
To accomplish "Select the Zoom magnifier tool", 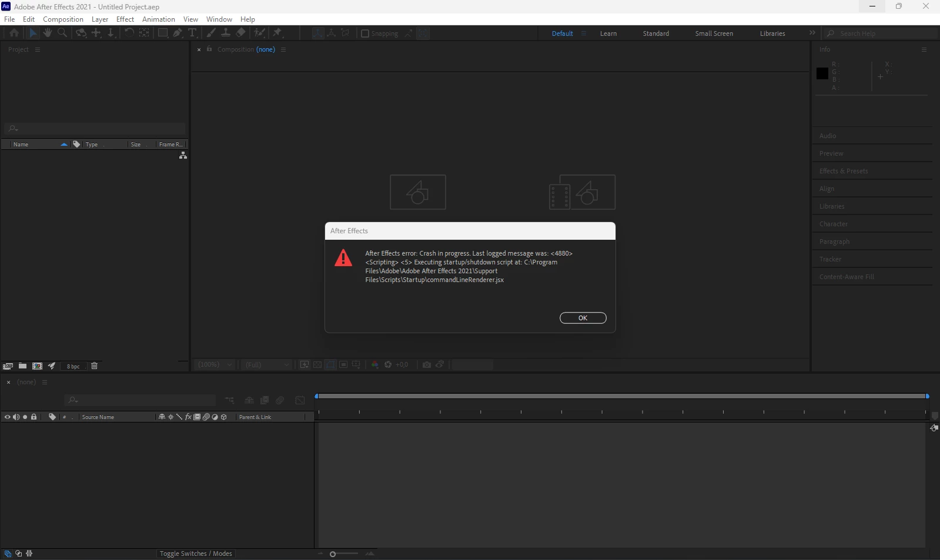I will (62, 33).
